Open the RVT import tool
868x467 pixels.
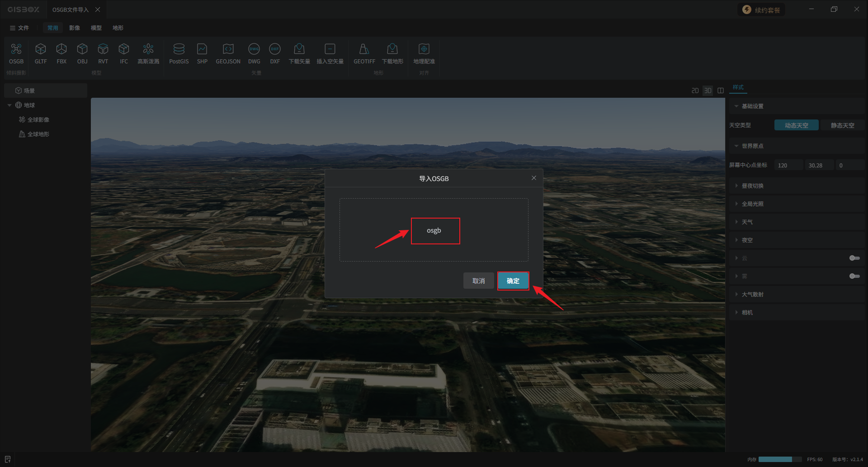[103, 49]
